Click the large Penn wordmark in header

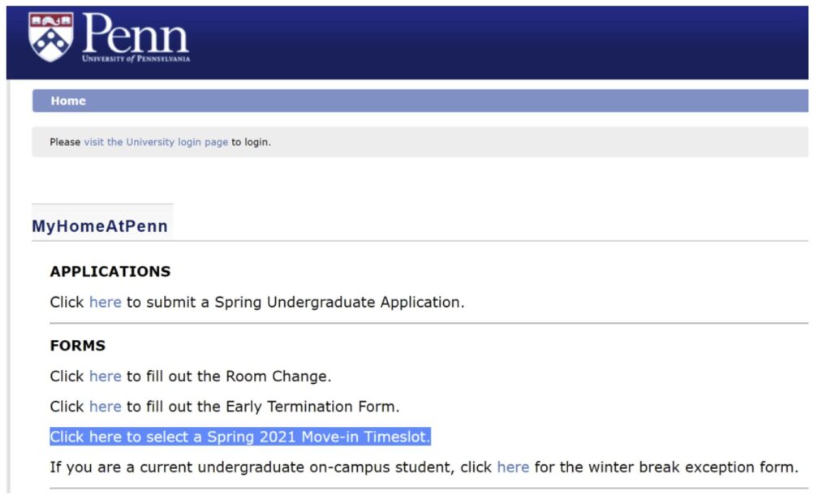[x=136, y=32]
